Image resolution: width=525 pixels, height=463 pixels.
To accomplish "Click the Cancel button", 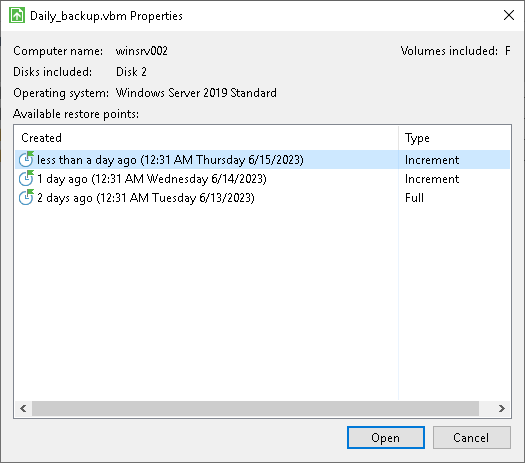I will point(471,438).
